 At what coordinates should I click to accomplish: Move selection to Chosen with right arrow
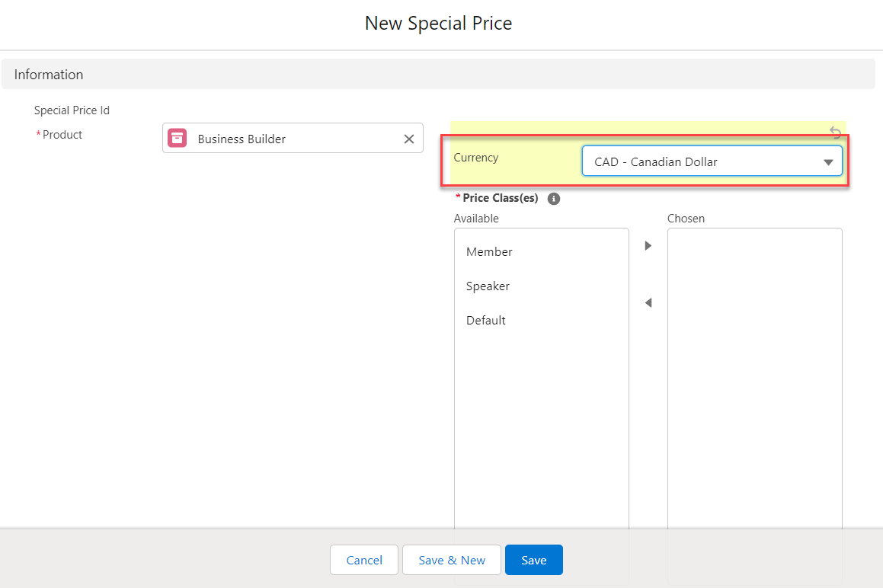(x=648, y=246)
